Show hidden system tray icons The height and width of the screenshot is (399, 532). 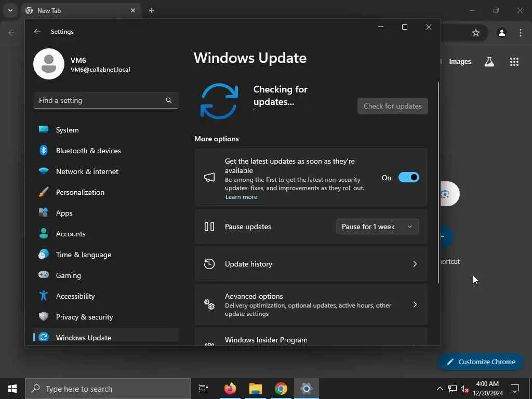[x=440, y=389]
